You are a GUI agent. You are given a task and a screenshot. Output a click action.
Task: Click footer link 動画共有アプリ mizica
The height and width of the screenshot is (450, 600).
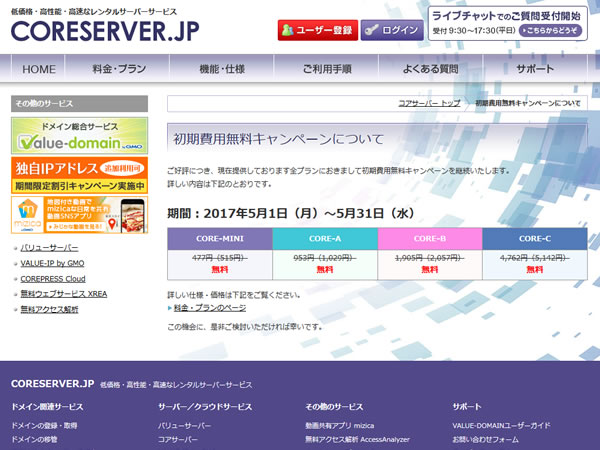pyautogui.click(x=340, y=426)
